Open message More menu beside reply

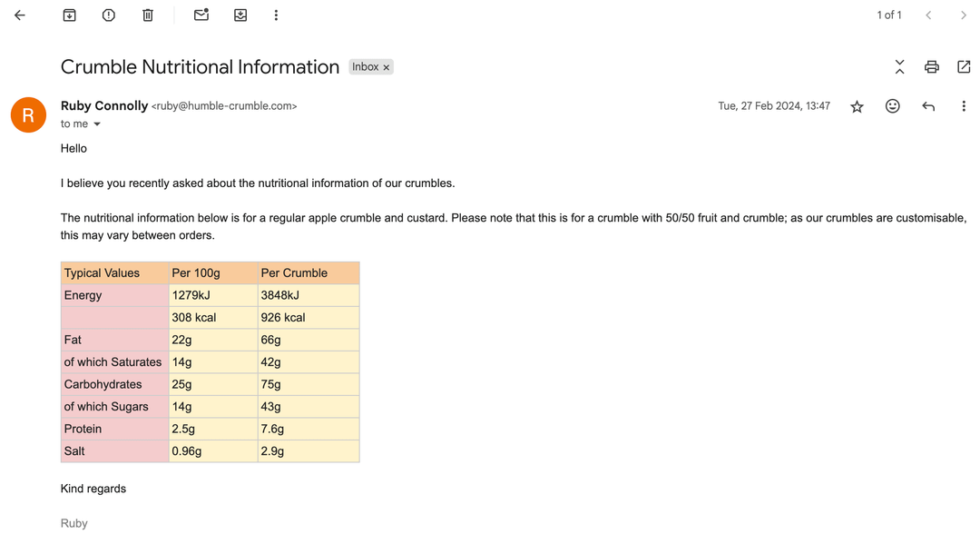[x=964, y=106]
